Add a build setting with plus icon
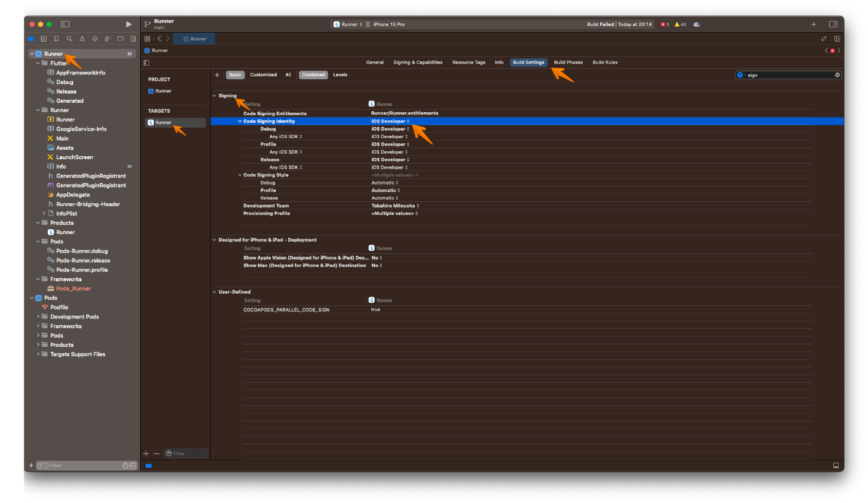The width and height of the screenshot is (868, 503). point(217,75)
